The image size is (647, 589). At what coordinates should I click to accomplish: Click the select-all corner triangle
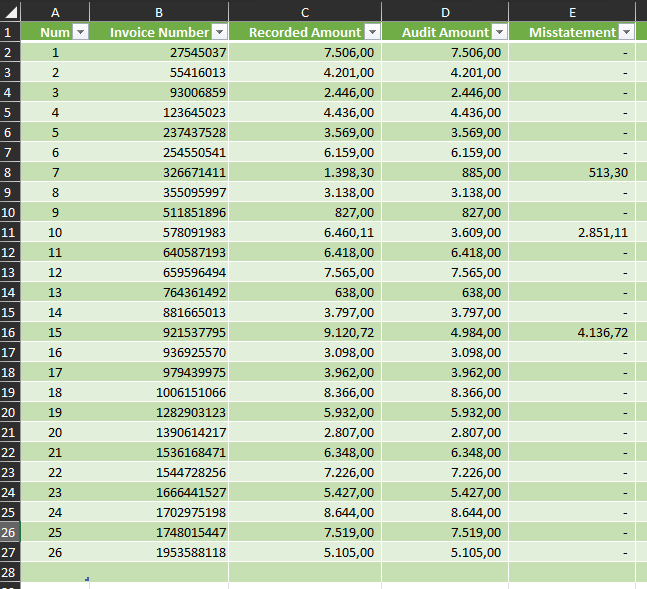(x=10, y=12)
